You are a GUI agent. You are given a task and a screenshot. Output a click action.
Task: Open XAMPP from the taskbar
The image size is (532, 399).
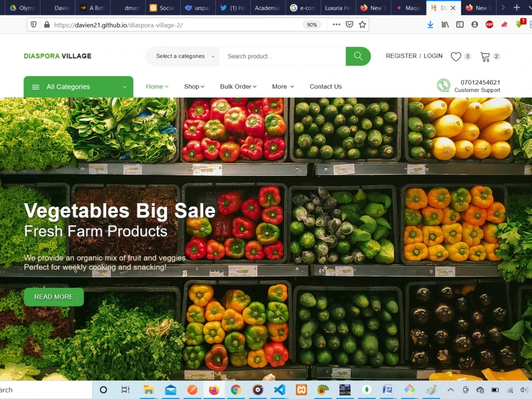click(x=301, y=390)
